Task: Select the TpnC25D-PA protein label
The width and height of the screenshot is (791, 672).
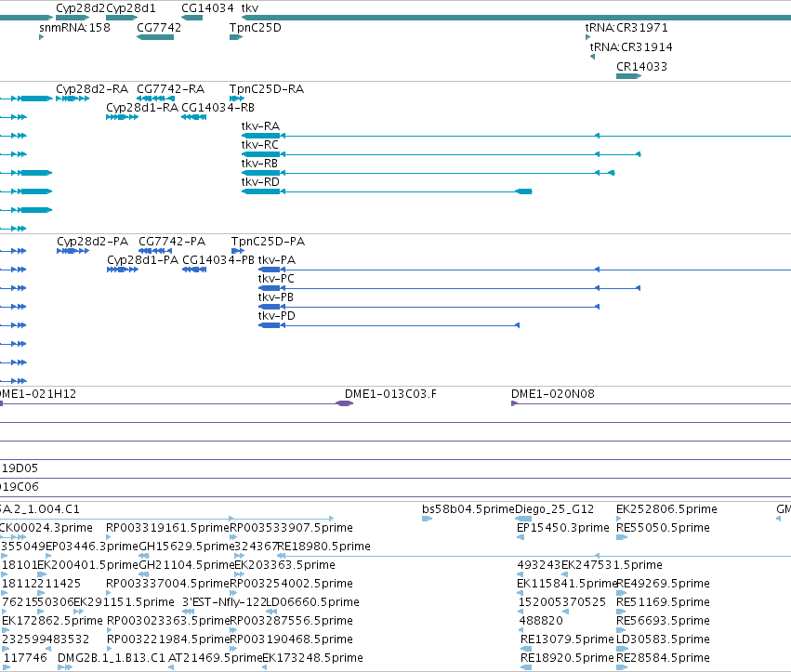Action: coord(268,241)
